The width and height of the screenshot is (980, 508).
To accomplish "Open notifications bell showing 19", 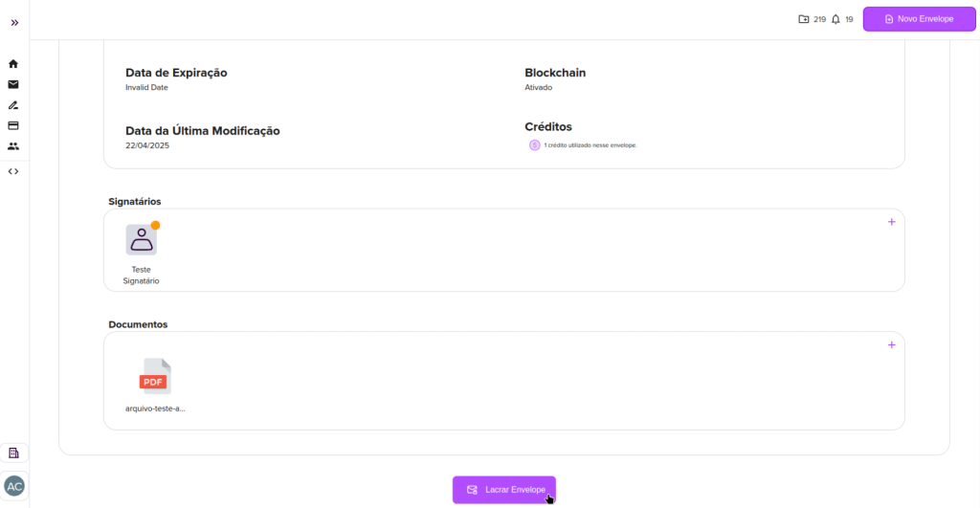I will 835,19.
